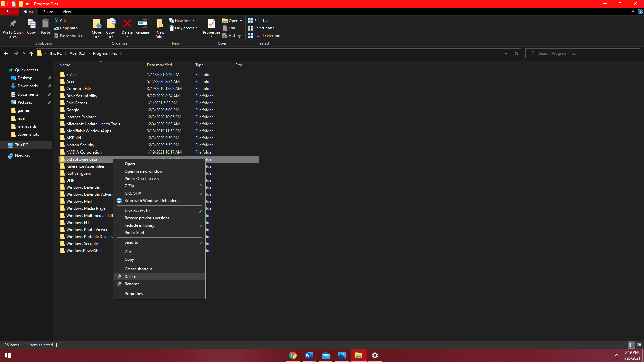The width and height of the screenshot is (644, 362).
Task: Click This PC in address breadcrumb
Action: pos(55,53)
